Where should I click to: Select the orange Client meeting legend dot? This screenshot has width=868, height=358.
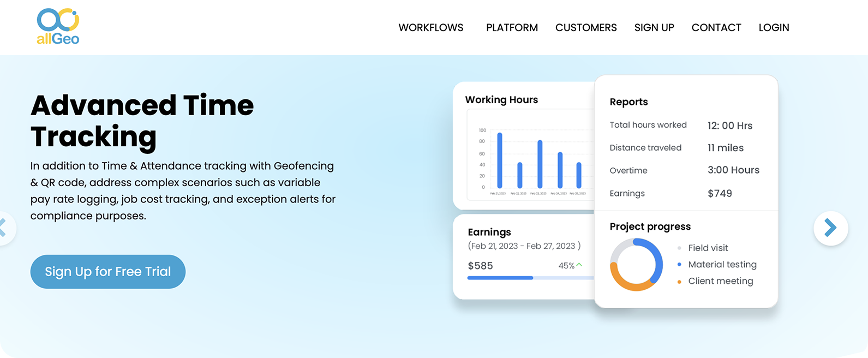[x=679, y=282]
